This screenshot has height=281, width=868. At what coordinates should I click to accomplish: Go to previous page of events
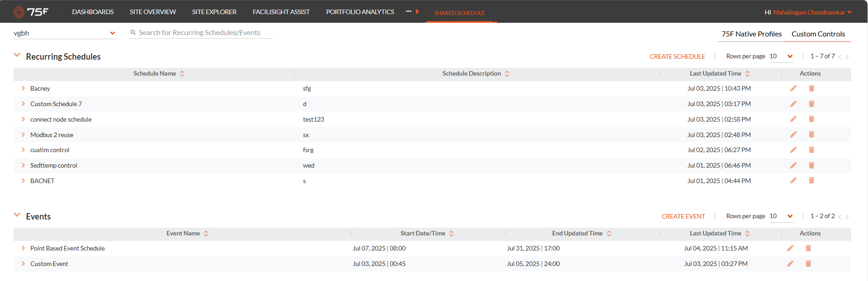[840, 217]
